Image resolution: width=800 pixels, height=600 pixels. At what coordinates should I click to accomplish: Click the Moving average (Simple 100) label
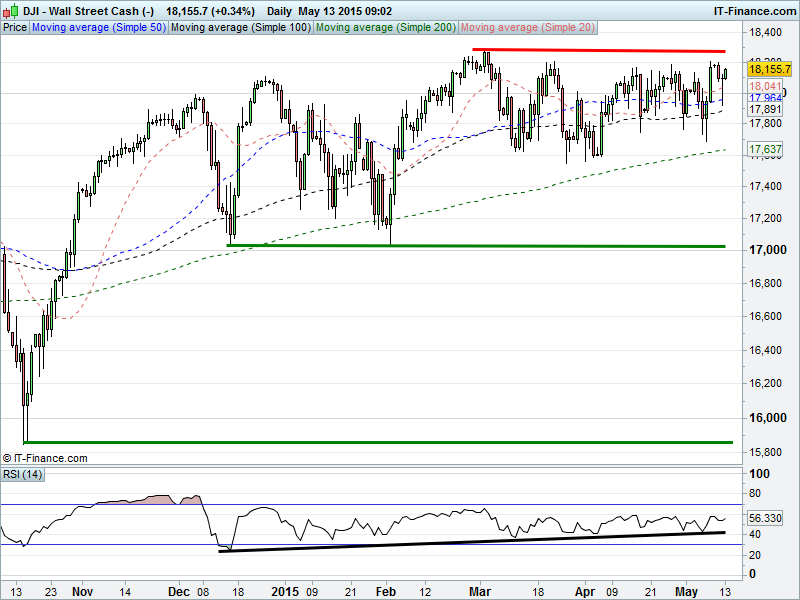(x=240, y=28)
